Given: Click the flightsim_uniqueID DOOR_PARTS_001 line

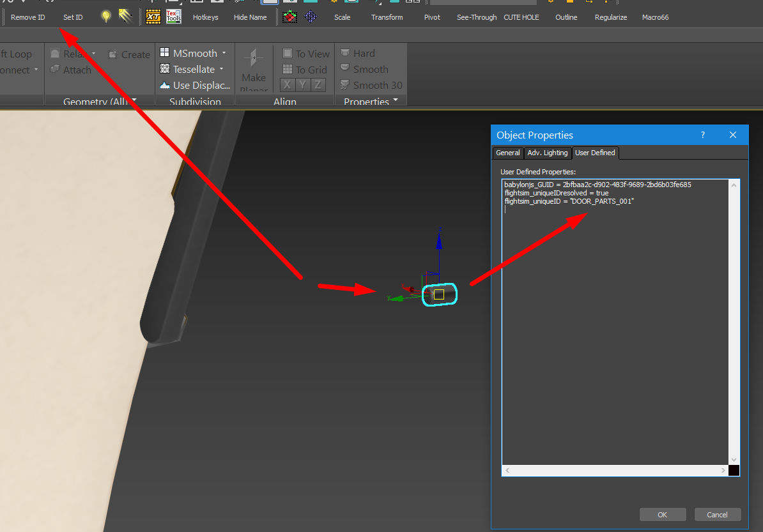Looking at the screenshot, I should (569, 201).
